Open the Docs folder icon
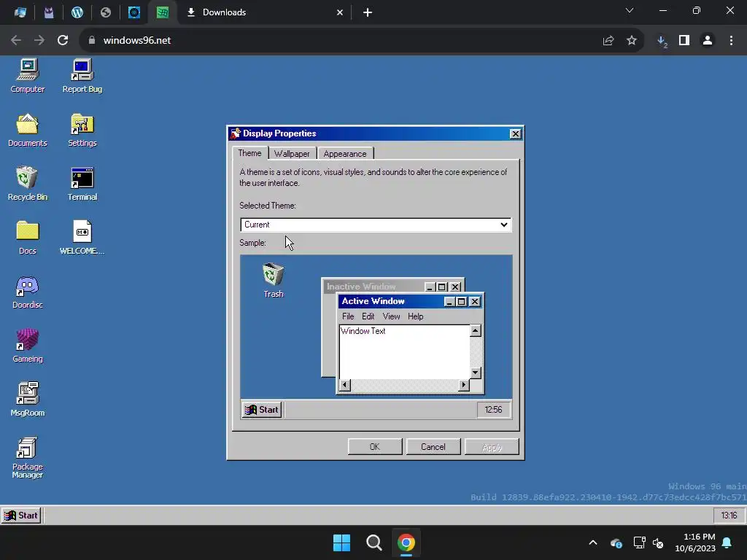This screenshot has width=747, height=560. pos(27,237)
